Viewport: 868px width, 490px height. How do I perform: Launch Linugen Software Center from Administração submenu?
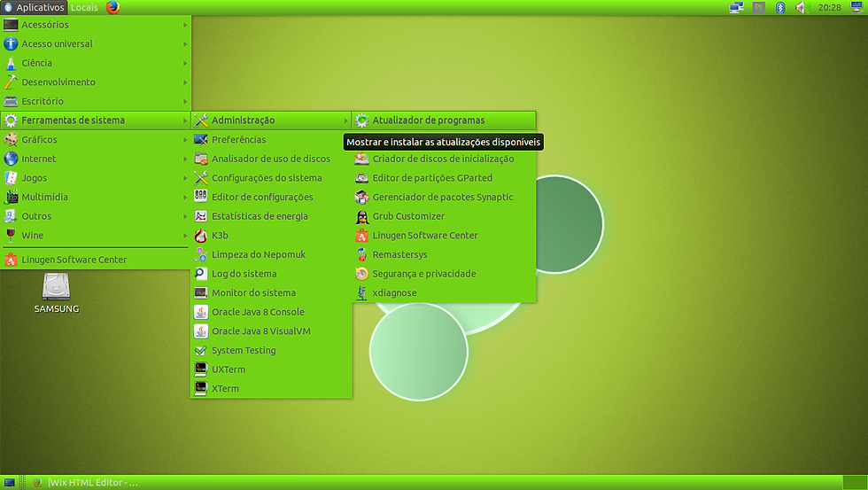point(444,236)
